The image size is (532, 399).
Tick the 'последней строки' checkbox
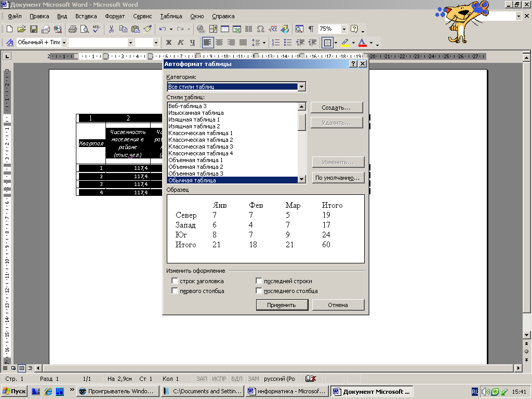coord(259,281)
